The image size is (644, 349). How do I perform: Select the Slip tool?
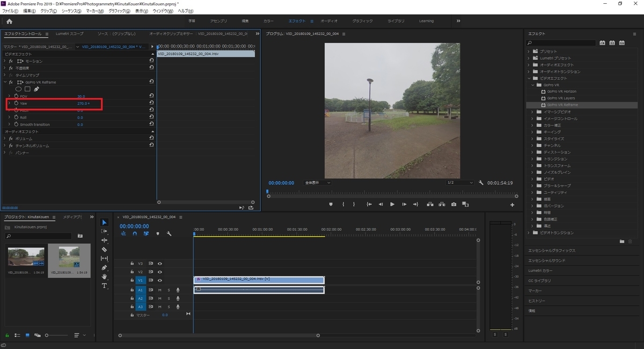coord(105,259)
